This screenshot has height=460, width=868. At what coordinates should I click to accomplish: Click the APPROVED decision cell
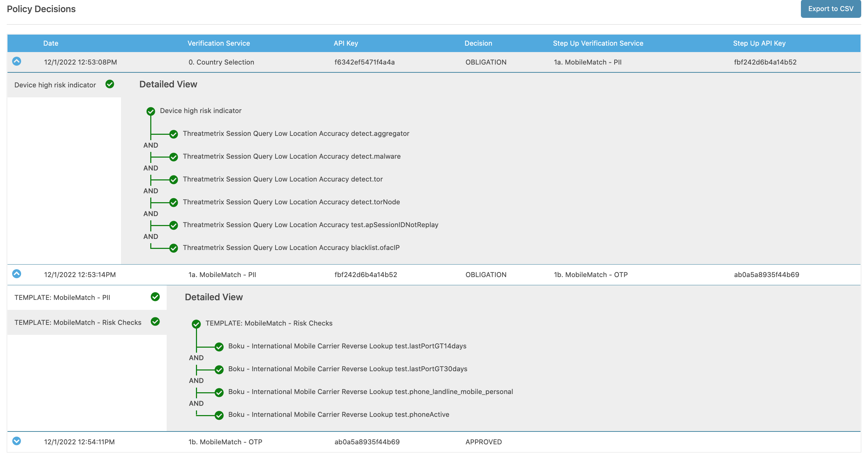(484, 442)
